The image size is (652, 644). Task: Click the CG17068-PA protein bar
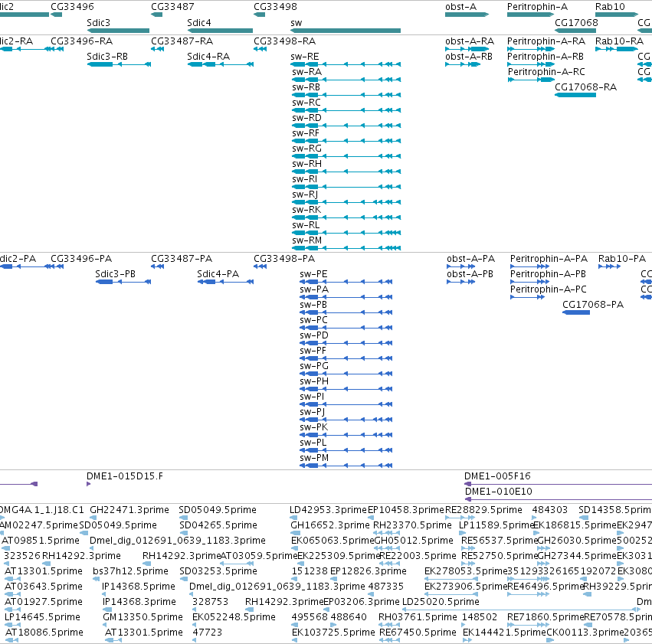(576, 312)
